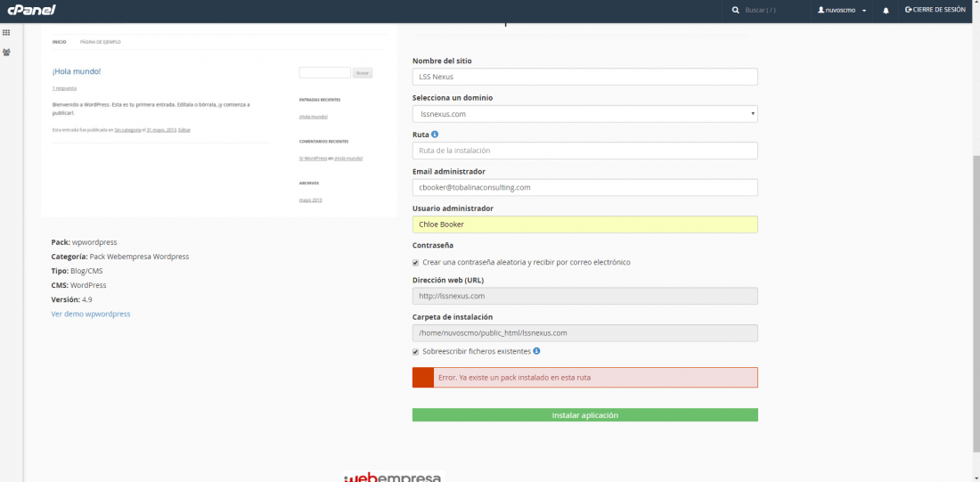Click Sr WordPress comment author link

point(313,159)
